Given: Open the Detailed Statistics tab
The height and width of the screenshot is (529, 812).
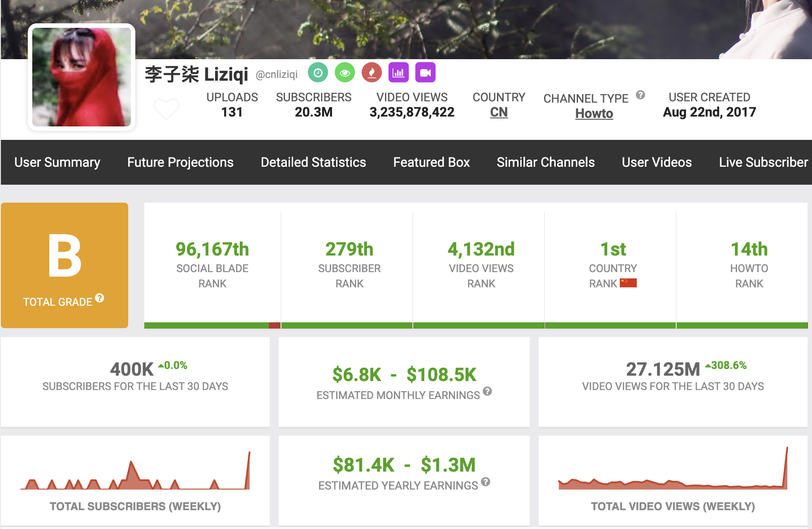Looking at the screenshot, I should [x=313, y=162].
